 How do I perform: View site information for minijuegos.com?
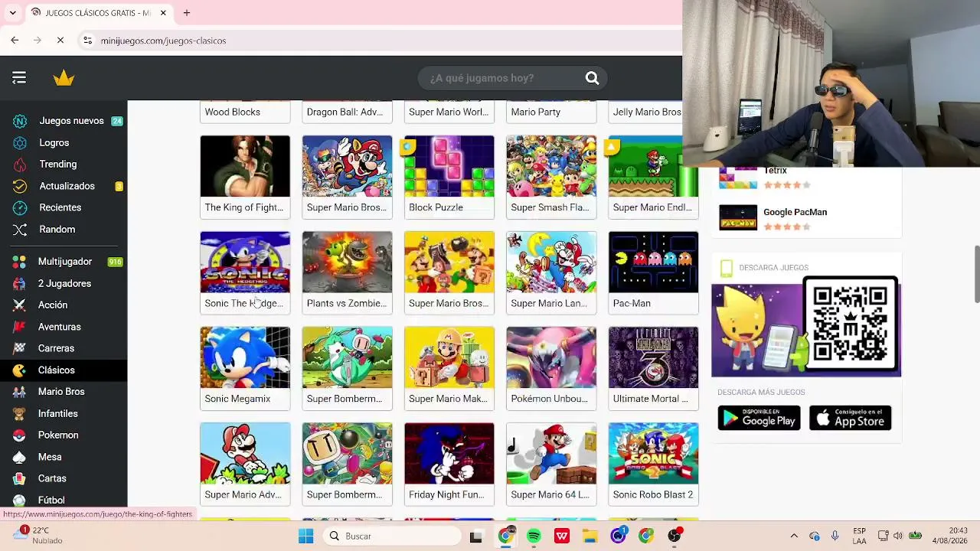[88, 41]
